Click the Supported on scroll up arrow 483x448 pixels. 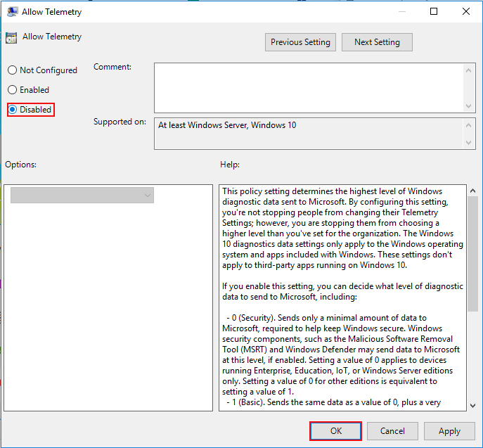point(468,125)
